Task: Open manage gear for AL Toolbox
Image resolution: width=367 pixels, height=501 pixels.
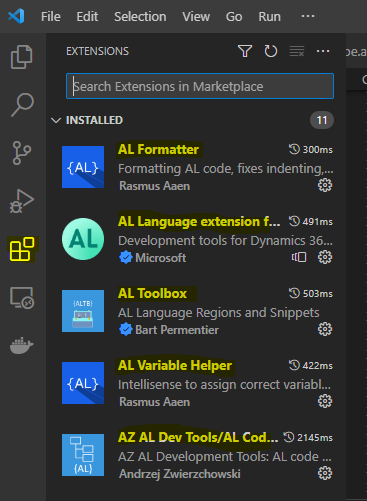Action: 325,329
